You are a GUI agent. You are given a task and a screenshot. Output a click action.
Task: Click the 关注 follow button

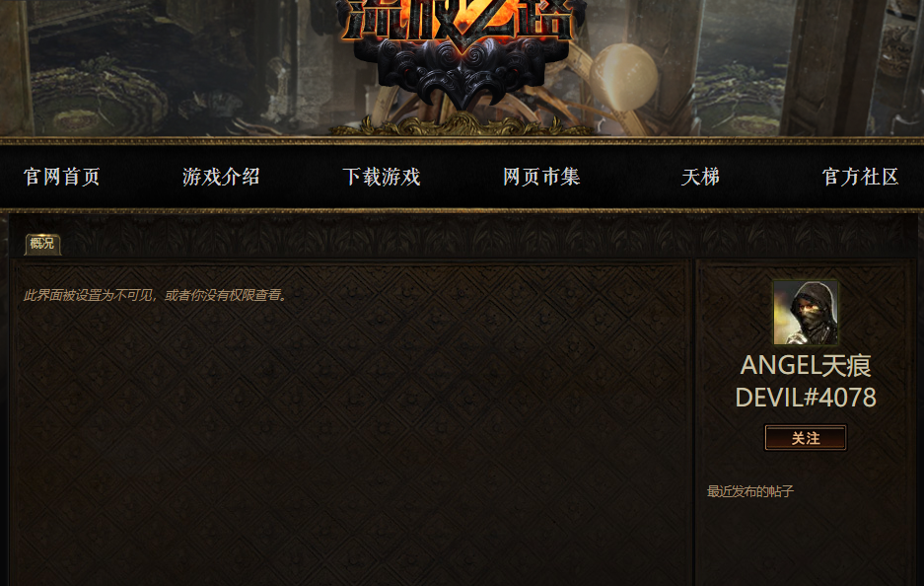coord(806,438)
